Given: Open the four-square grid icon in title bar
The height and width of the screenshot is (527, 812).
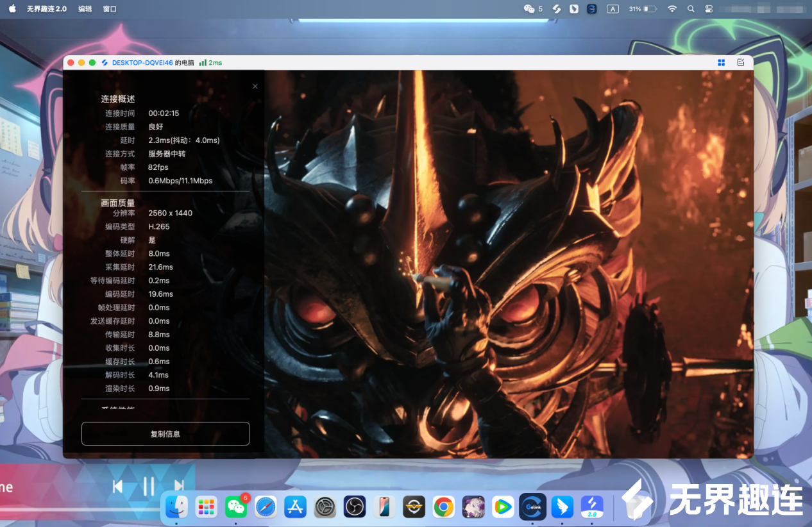Looking at the screenshot, I should click(722, 62).
